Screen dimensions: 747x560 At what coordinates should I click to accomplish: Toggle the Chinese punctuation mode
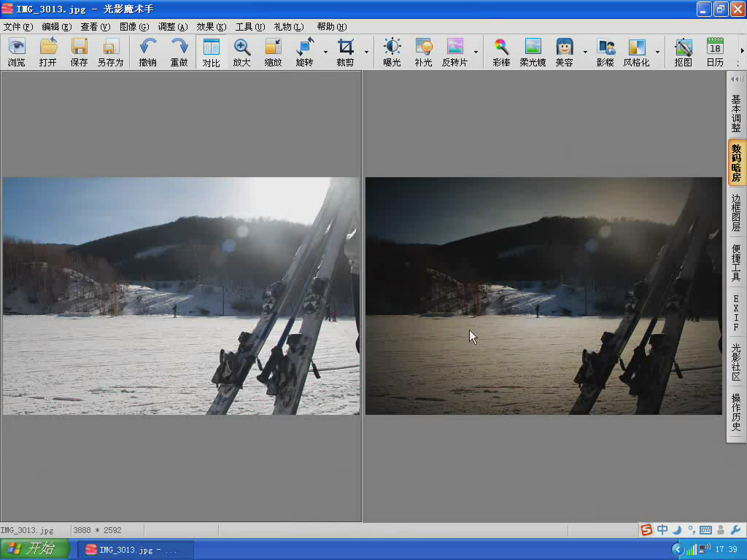pos(692,529)
